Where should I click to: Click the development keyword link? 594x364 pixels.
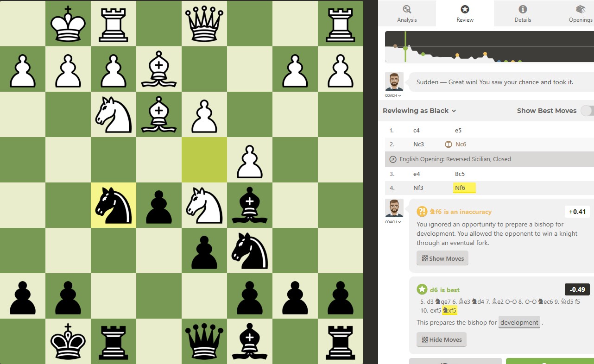pos(519,322)
